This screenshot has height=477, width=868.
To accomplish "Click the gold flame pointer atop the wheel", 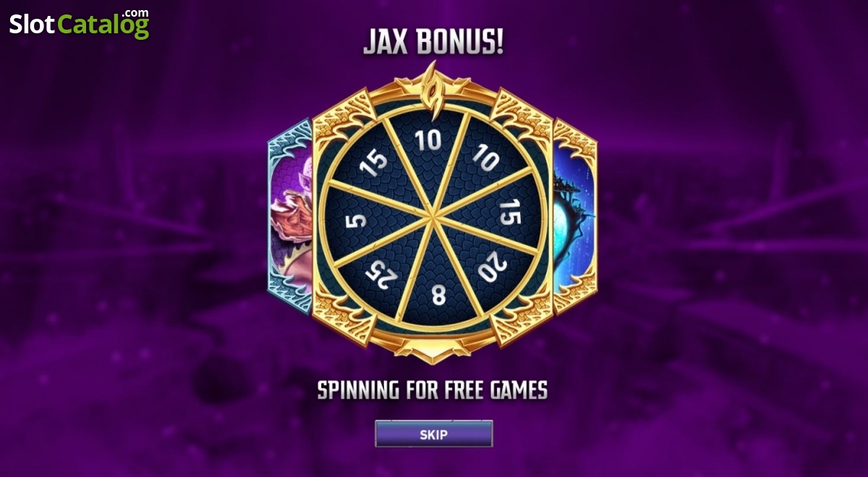I will coord(433,83).
